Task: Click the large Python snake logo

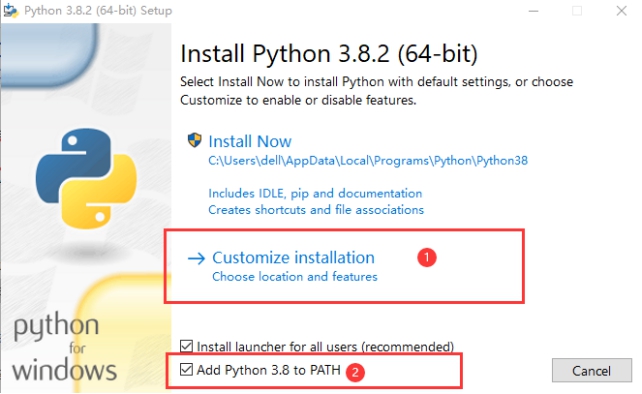Action: click(86, 178)
